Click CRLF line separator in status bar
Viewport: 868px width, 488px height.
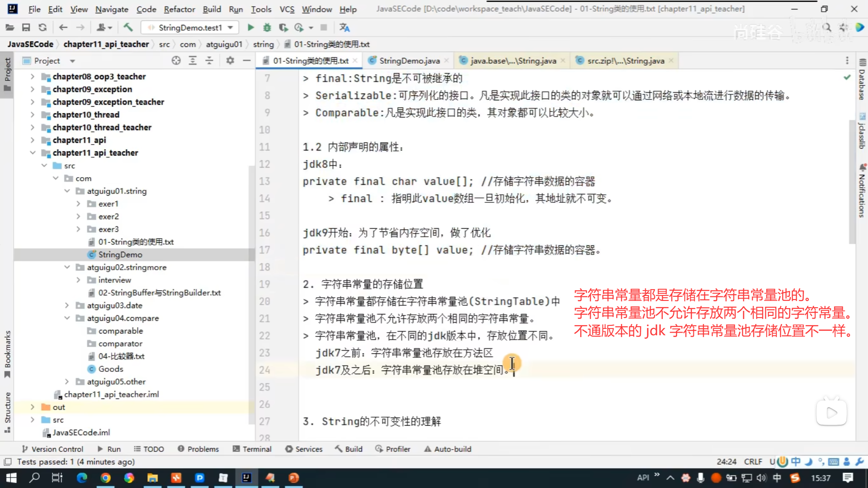pyautogui.click(x=753, y=461)
